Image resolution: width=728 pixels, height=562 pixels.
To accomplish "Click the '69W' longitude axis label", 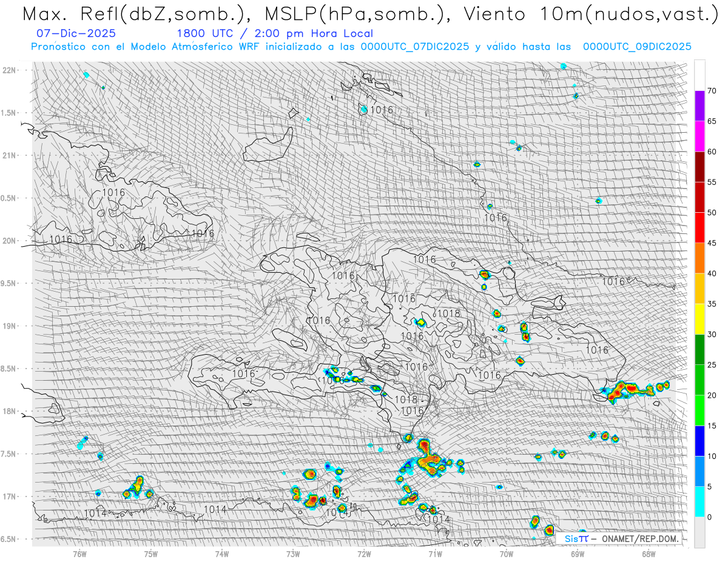I will coord(578,554).
